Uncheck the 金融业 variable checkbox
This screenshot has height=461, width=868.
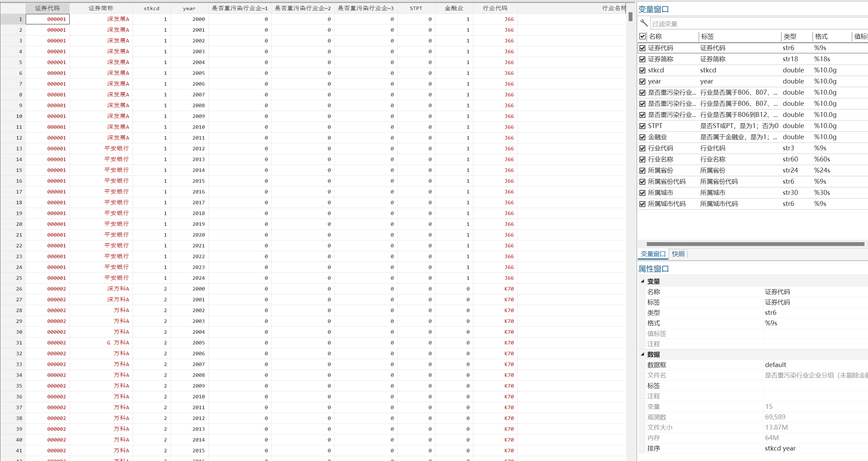(642, 137)
